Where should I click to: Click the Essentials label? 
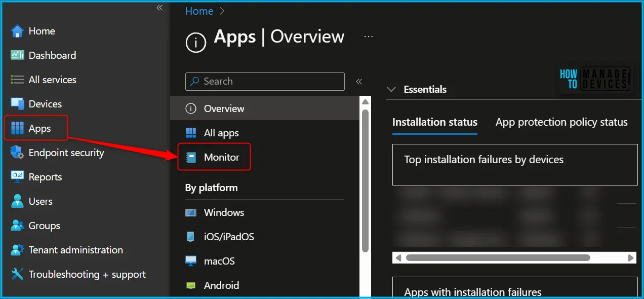coord(425,89)
